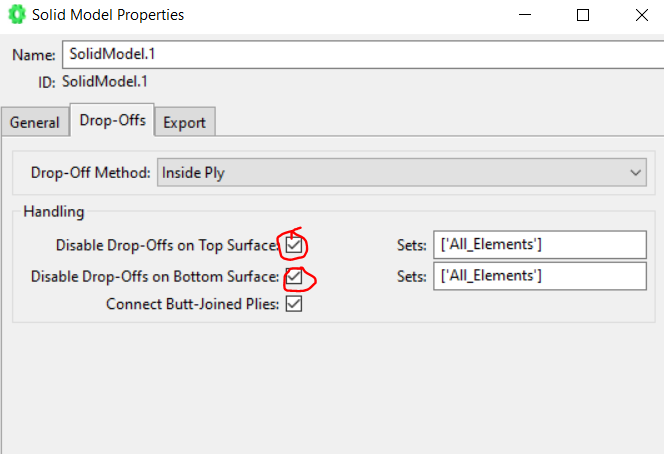Screen dimensions: 664x454
Task: Click the ID value SolidModel.1 text
Action: coord(105,82)
